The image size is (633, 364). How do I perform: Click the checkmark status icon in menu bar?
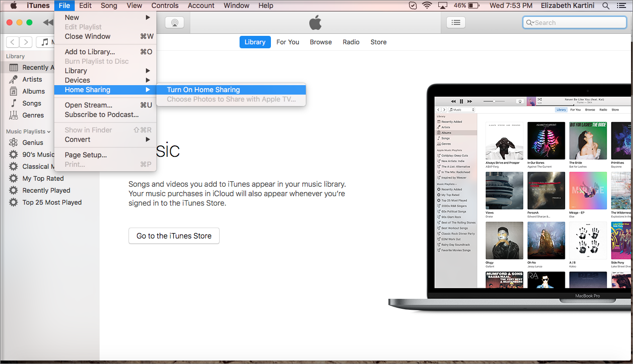(412, 5)
